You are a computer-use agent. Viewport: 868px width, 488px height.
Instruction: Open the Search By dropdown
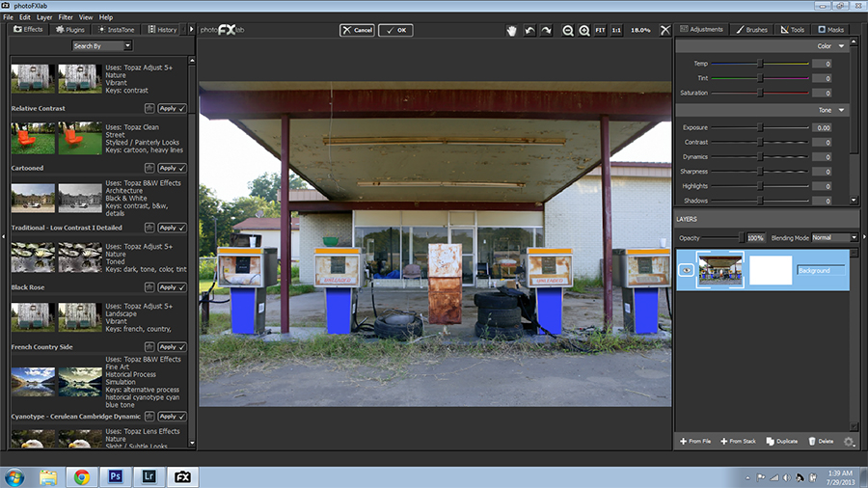101,45
